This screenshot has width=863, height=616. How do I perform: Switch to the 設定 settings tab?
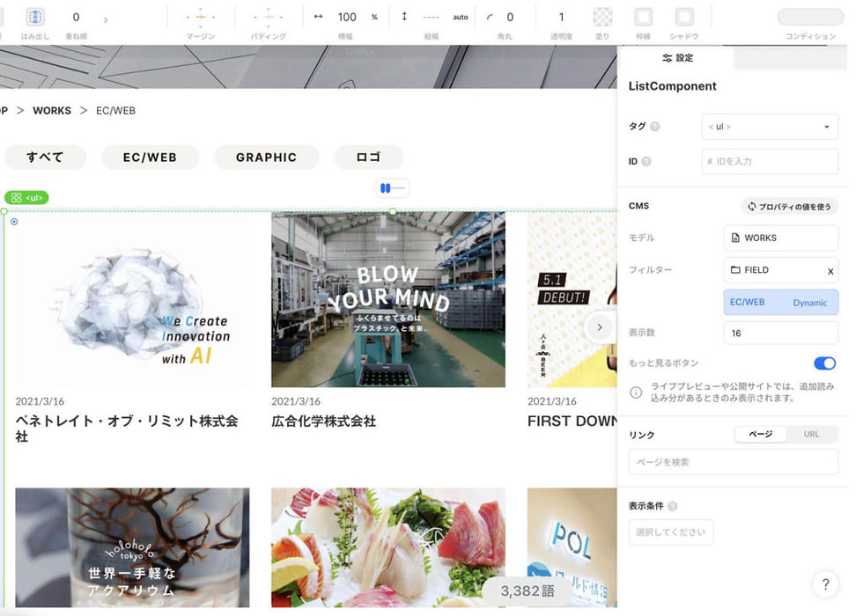(677, 58)
